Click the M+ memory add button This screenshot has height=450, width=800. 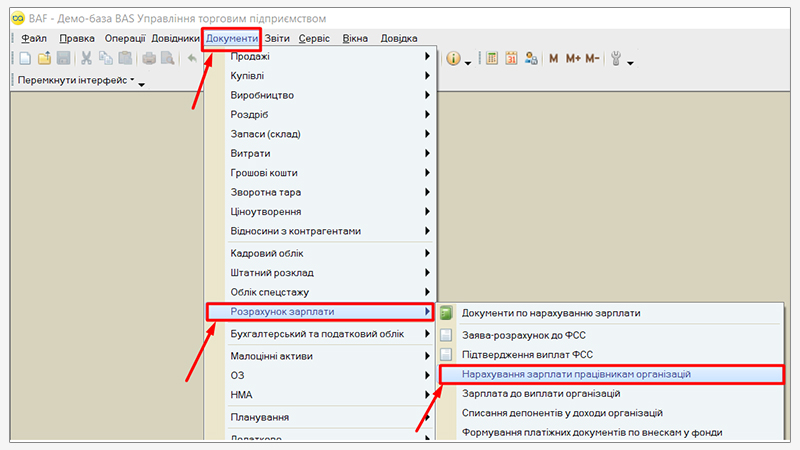(x=573, y=59)
